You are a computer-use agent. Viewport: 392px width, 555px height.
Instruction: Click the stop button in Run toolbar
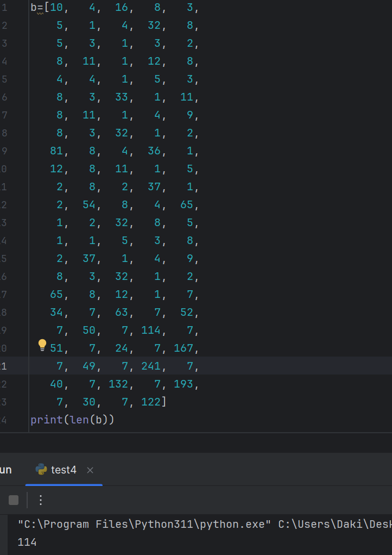click(14, 500)
